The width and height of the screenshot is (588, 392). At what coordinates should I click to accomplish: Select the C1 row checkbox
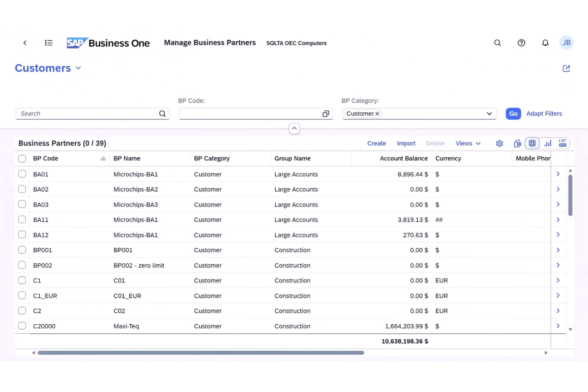(x=22, y=280)
